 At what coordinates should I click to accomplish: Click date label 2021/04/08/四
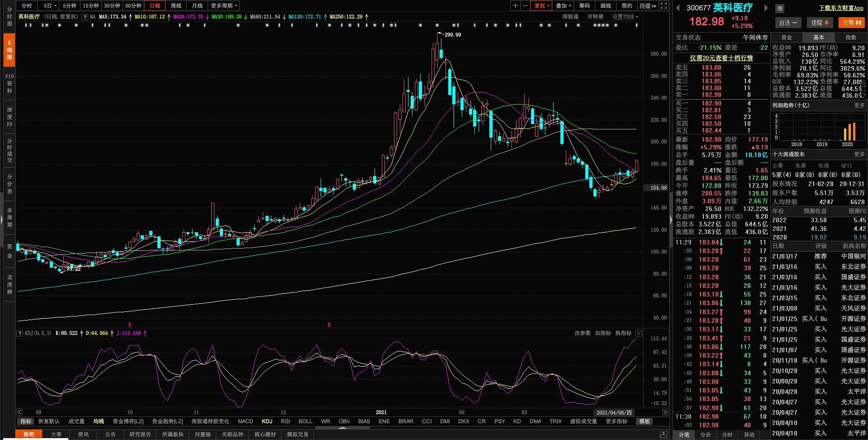point(614,412)
